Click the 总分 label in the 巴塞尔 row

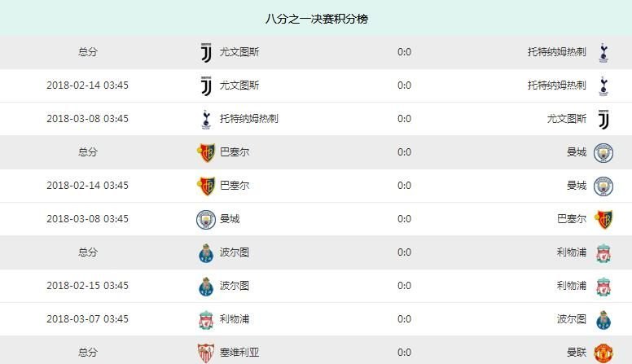click(87, 152)
